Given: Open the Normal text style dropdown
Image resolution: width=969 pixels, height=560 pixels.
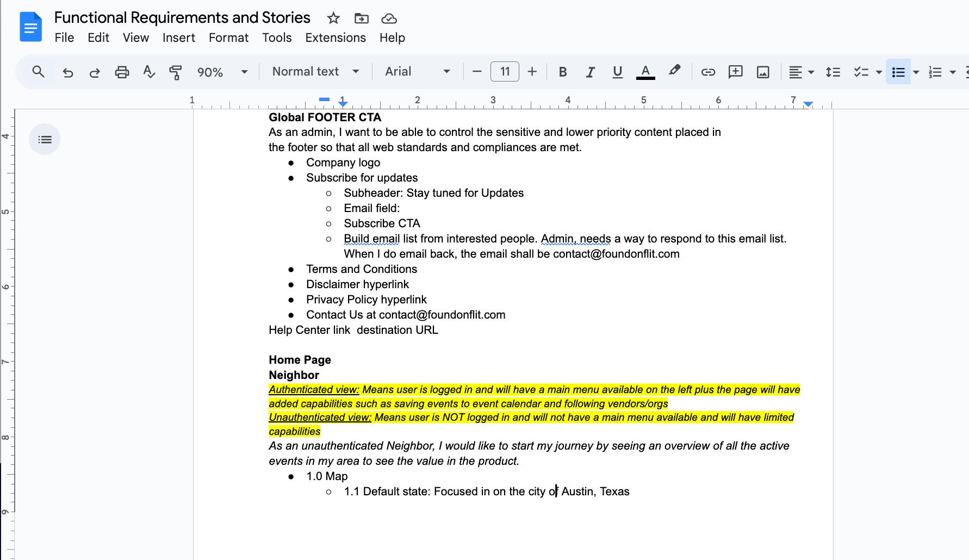Looking at the screenshot, I should 315,72.
